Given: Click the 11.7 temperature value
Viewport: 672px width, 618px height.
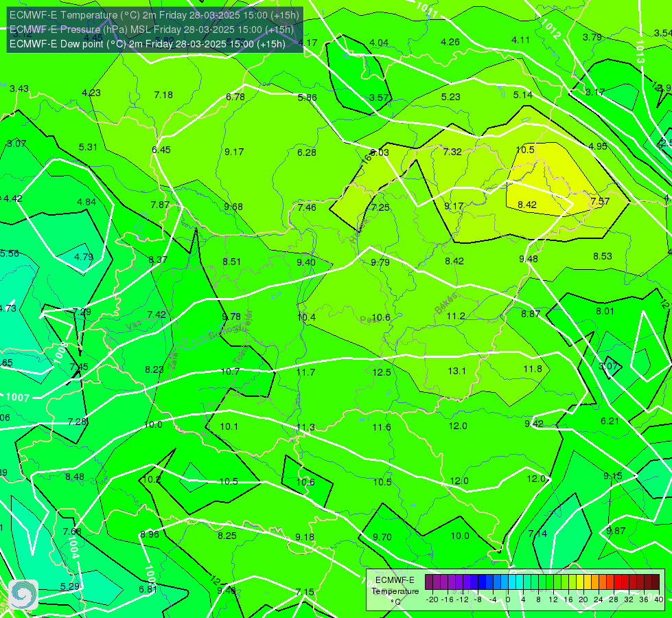Looking at the screenshot, I should [305, 372].
